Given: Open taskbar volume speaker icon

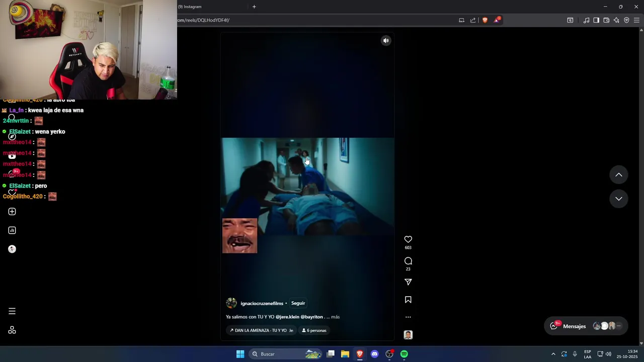Looking at the screenshot, I should click(608, 354).
